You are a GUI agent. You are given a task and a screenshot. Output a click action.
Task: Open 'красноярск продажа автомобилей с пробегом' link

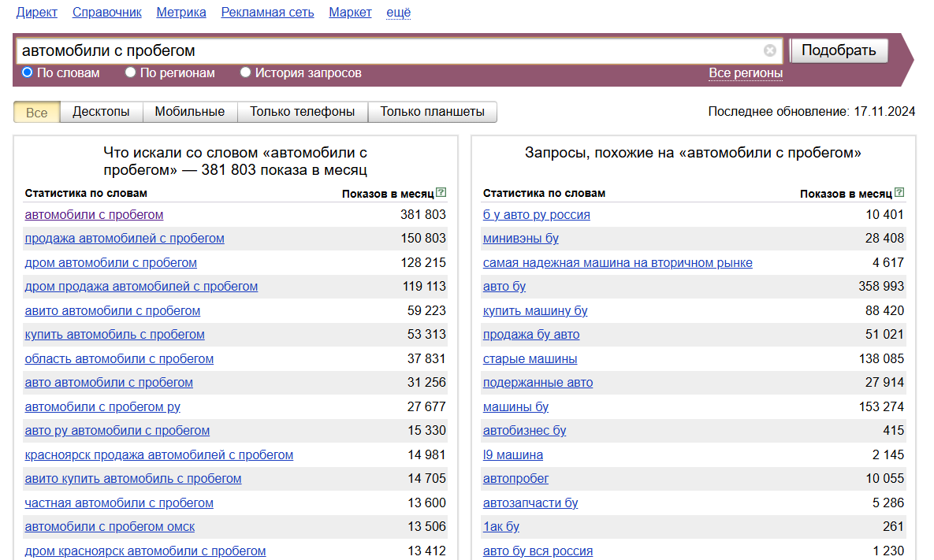click(x=159, y=455)
